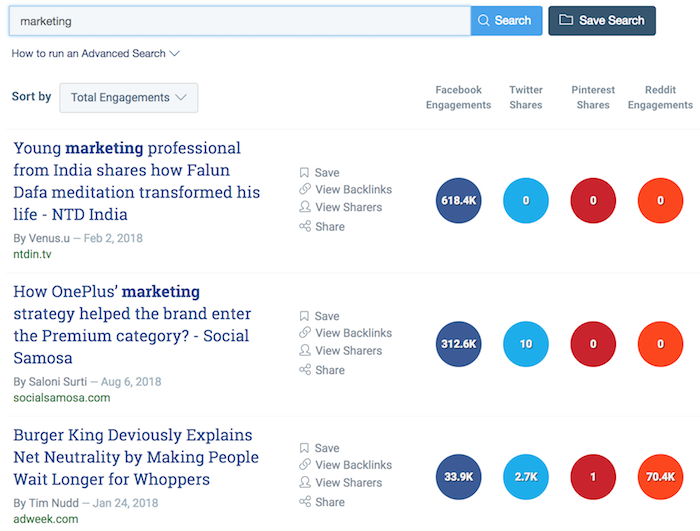
Task: Open the OnePlus marketing strategy article title
Action: (132, 325)
